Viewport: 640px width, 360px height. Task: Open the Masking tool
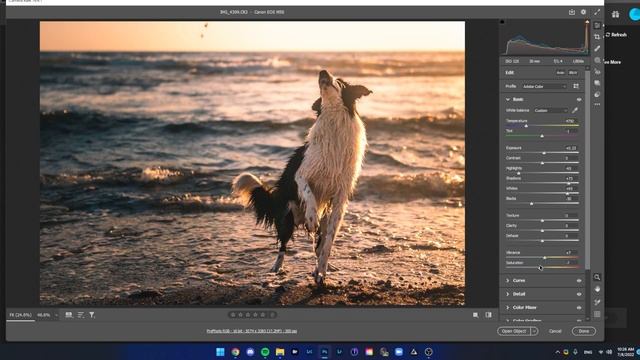pyautogui.click(x=597, y=60)
